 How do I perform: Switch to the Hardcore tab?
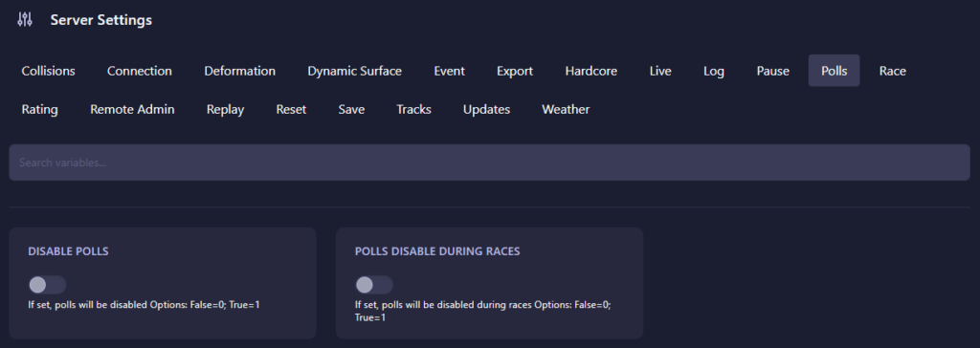tap(591, 71)
